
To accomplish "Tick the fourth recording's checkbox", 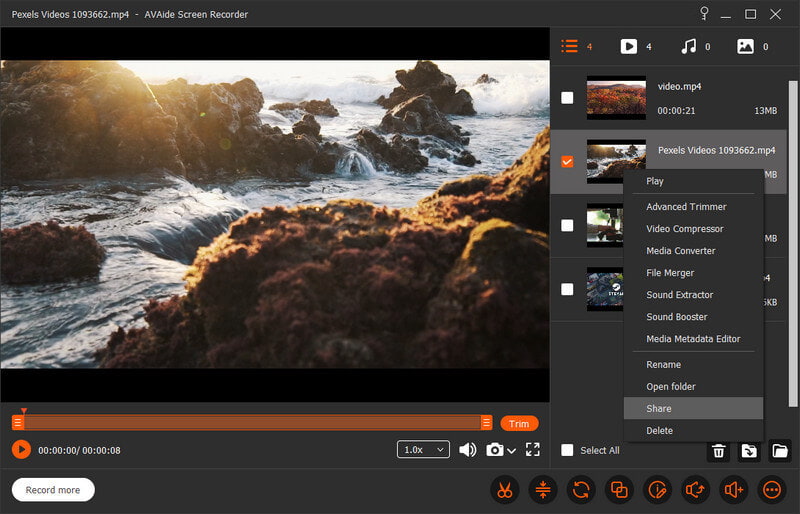I will [567, 289].
